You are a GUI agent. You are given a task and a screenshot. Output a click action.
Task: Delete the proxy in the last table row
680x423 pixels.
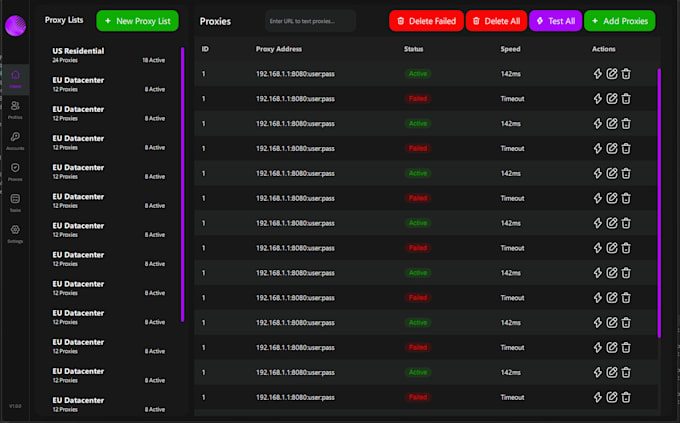pos(626,397)
